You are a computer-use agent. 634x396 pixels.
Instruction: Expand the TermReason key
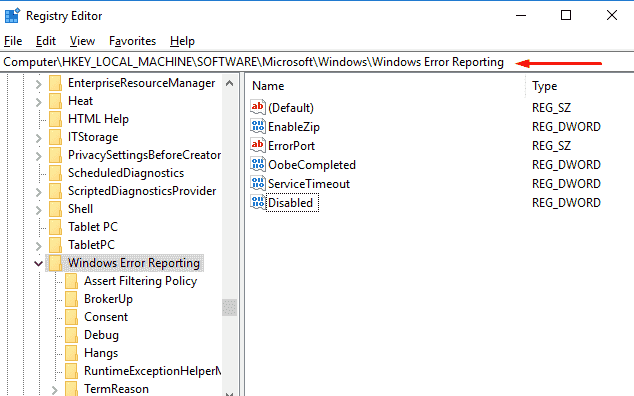click(55, 390)
